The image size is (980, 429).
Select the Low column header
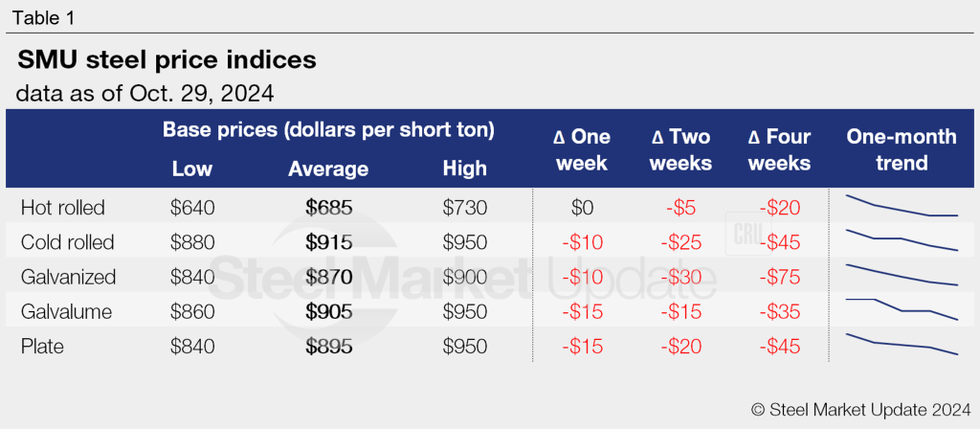coord(192,169)
